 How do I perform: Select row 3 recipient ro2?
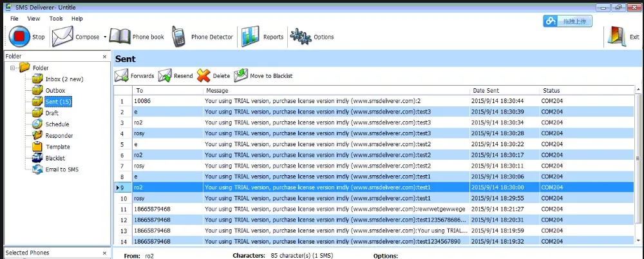[x=138, y=122]
